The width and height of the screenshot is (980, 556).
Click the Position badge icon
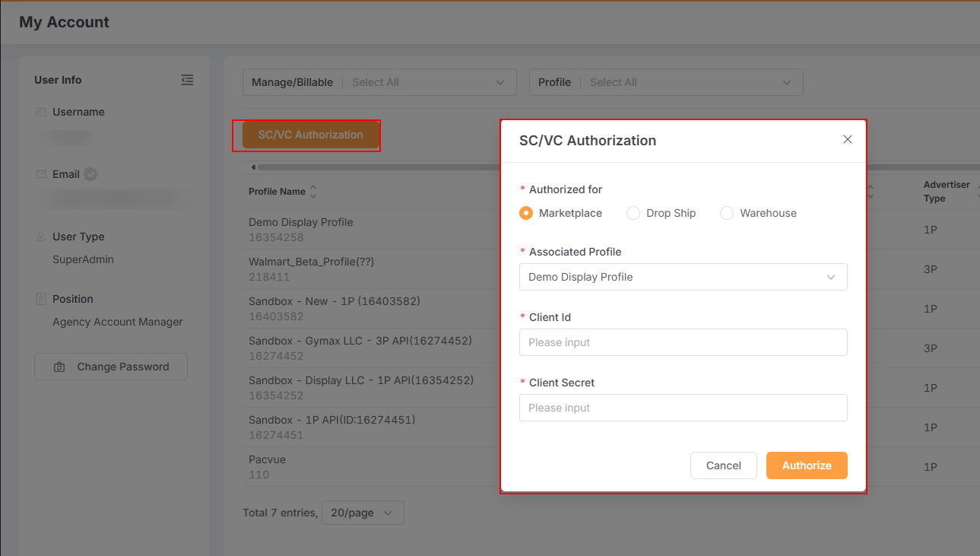coord(41,299)
